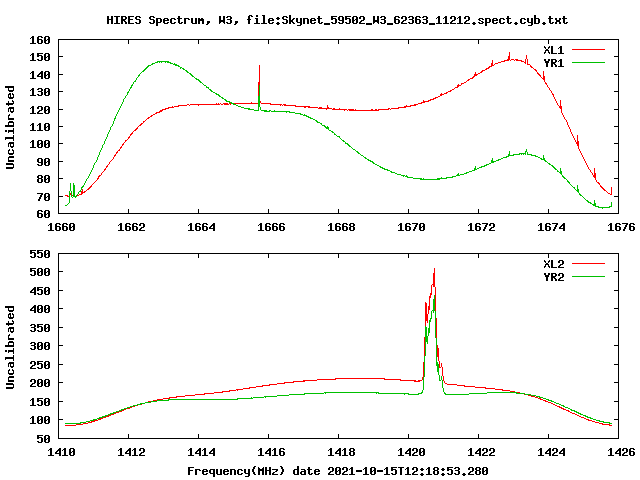
Task: Click the 1660 frequency tick label
Action: click(x=61, y=227)
